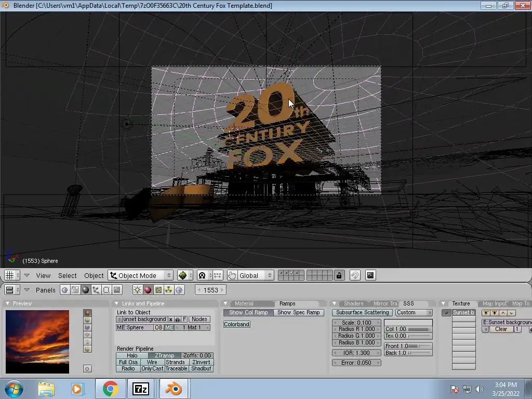The height and width of the screenshot is (399, 532).
Task: Toggle the Shadbuf option
Action: click(201, 368)
